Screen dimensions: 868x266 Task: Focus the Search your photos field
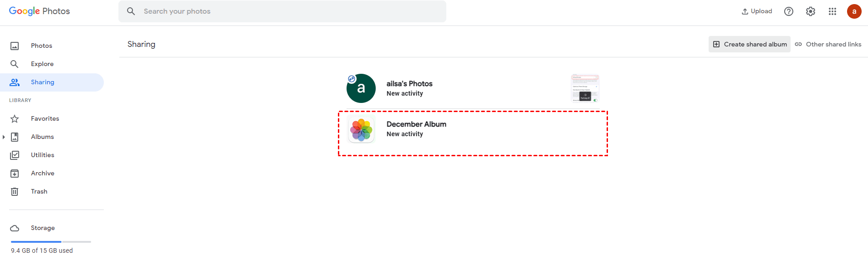click(291, 11)
